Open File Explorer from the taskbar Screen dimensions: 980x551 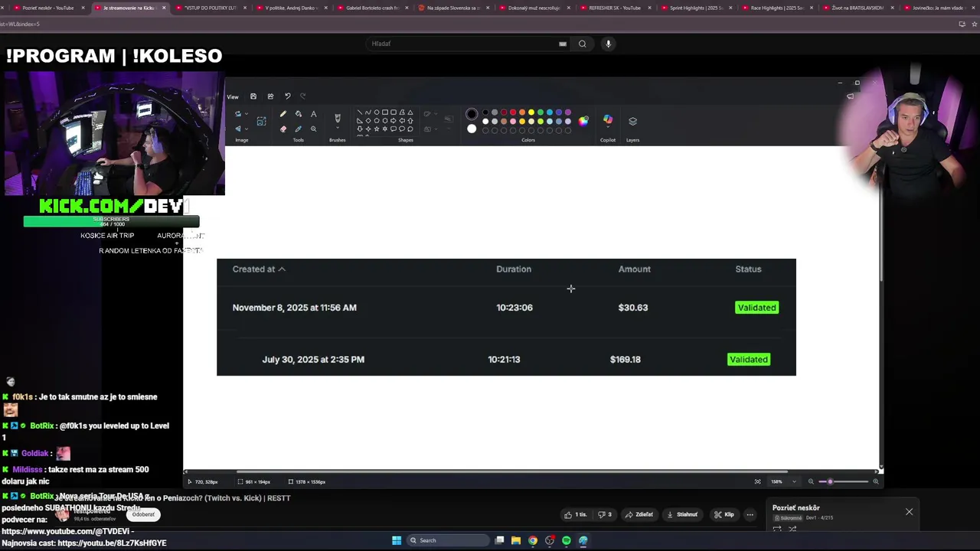coord(516,540)
